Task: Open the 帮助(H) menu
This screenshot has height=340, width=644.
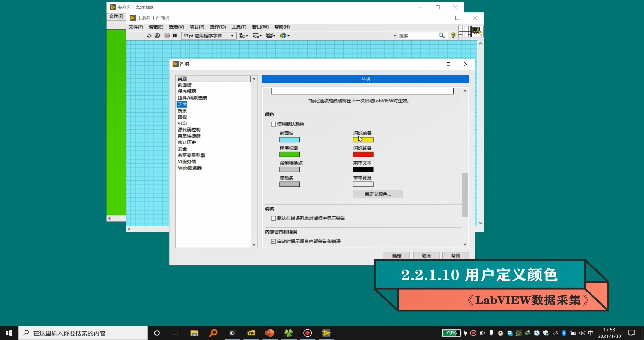Action: pos(282,27)
